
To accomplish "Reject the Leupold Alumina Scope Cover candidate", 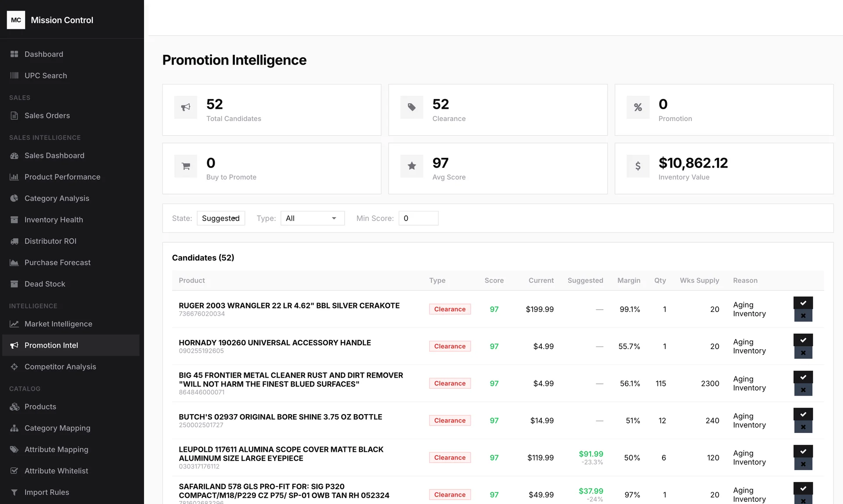I will coord(803,464).
